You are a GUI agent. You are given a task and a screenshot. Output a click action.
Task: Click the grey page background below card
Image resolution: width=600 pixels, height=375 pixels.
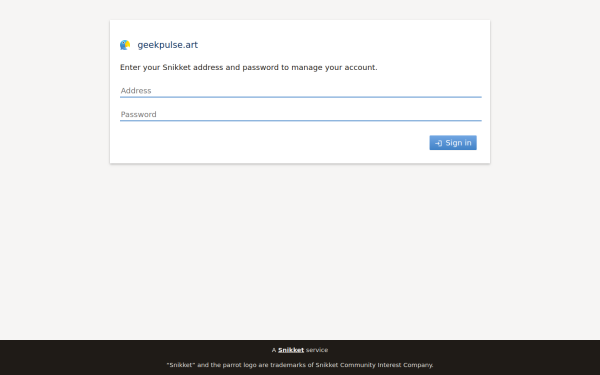(300, 249)
